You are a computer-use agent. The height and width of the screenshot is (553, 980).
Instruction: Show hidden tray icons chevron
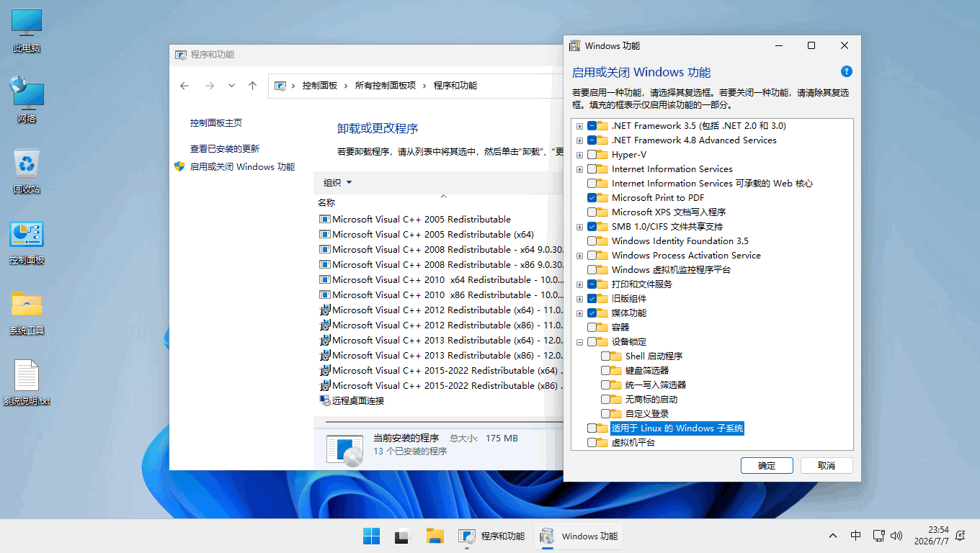833,536
